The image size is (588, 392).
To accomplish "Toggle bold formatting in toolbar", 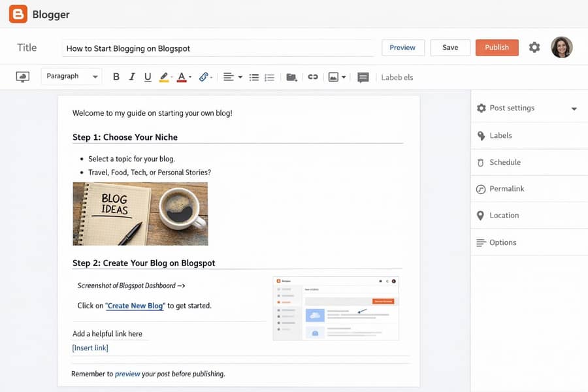I will coord(116,77).
